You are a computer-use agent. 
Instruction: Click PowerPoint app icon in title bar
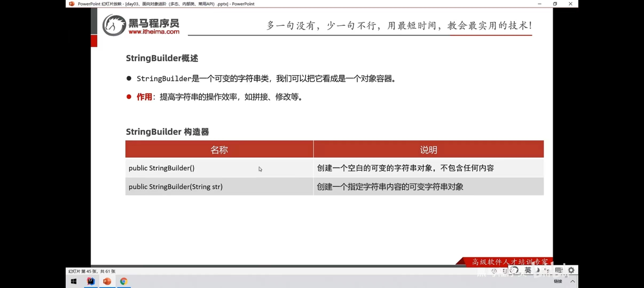tap(71, 4)
